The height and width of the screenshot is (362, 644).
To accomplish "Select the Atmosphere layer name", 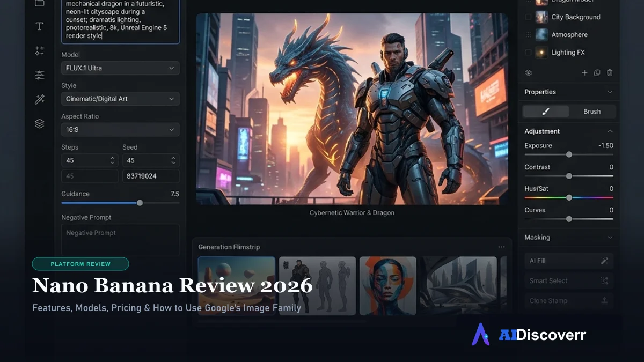I will [569, 35].
